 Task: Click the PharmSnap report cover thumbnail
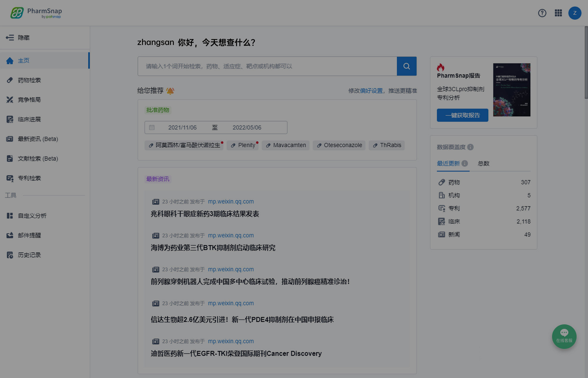point(512,90)
